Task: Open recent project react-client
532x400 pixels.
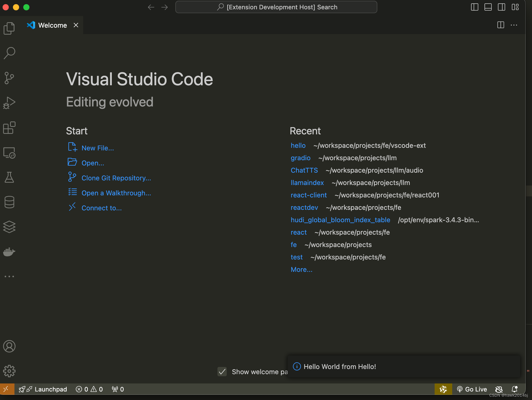Action: [x=309, y=195]
